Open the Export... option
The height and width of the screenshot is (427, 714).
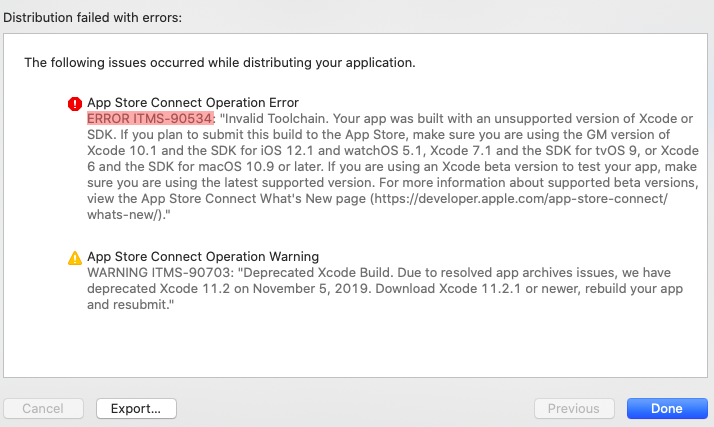tap(136, 408)
